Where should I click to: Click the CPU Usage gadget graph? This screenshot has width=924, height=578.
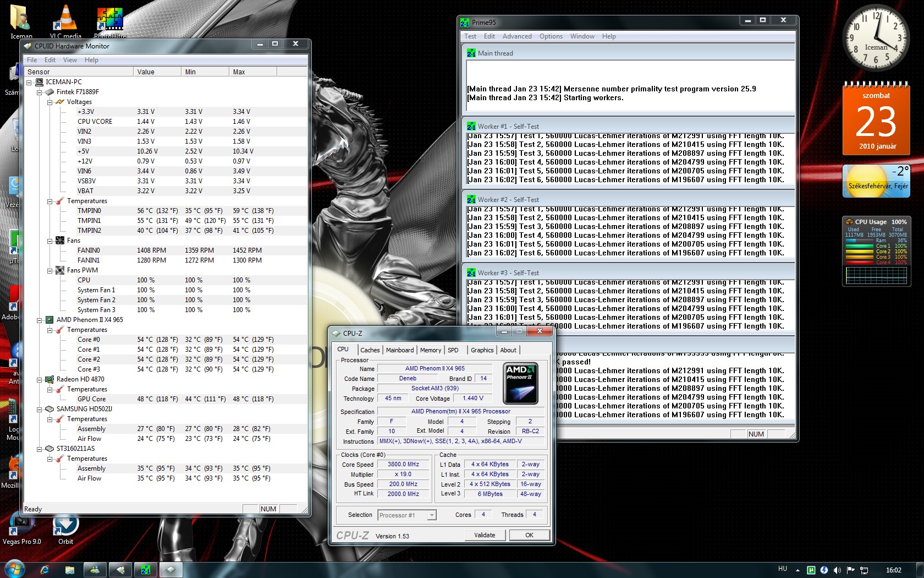[x=876, y=275]
